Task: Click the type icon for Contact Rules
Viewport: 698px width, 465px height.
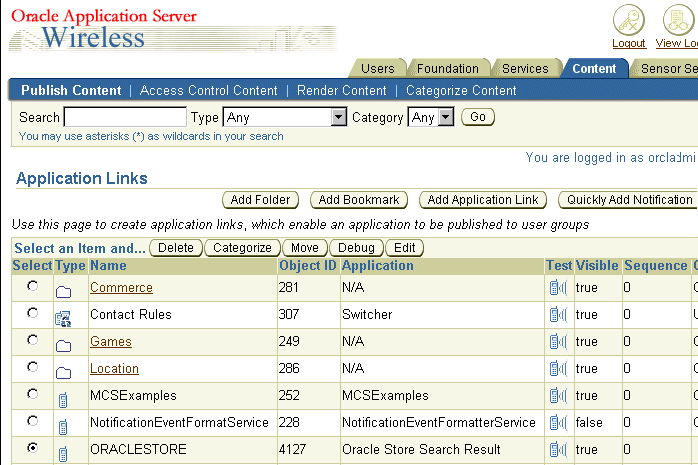Action: coord(63,319)
